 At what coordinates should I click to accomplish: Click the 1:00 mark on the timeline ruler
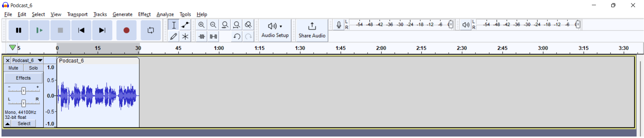[219, 48]
